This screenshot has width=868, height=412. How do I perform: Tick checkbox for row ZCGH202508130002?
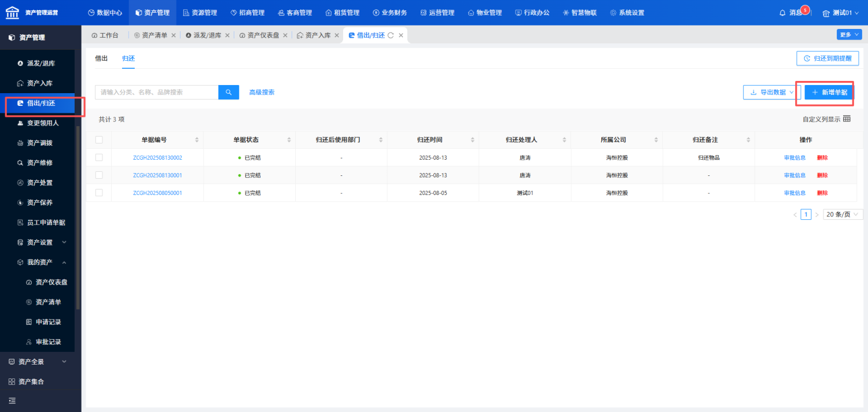pyautogui.click(x=99, y=157)
